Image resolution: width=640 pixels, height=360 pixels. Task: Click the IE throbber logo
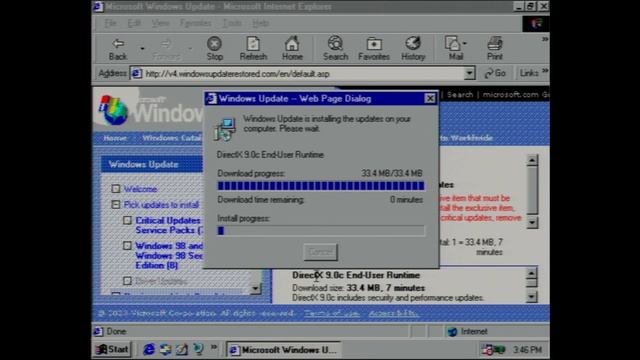[x=536, y=24]
